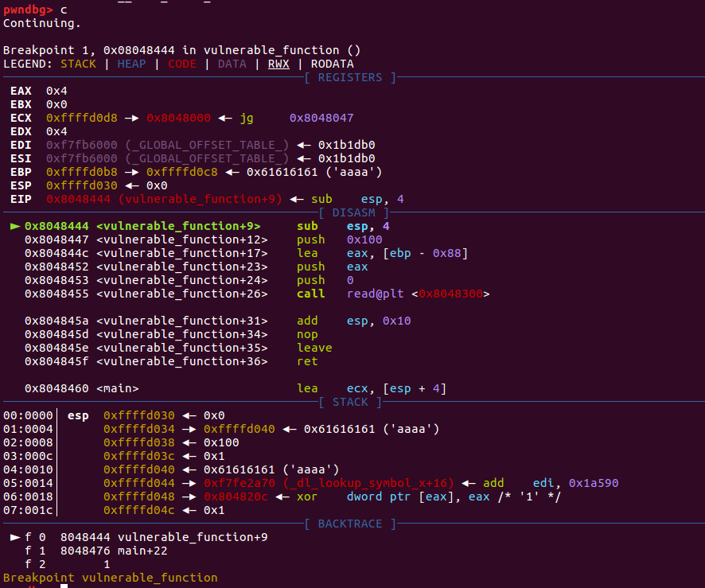The height and width of the screenshot is (588, 705).
Task: Click the DISASM section header
Action: [x=354, y=212]
